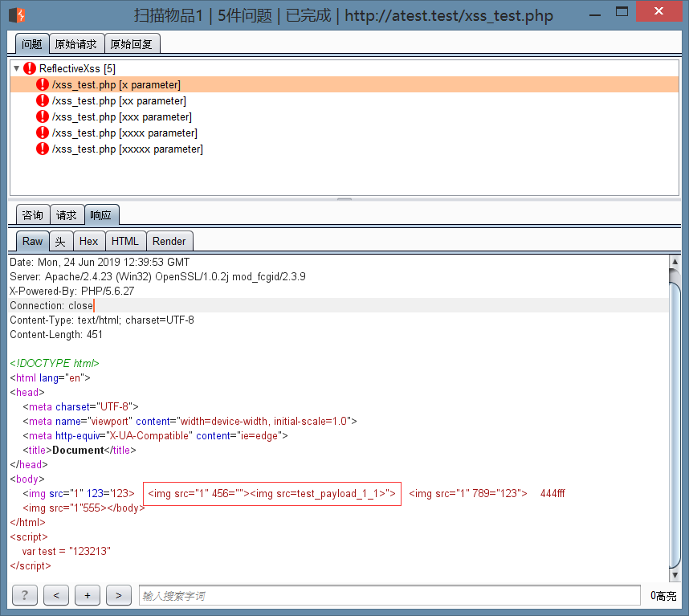Switch to the 咨询 tab
Image resolution: width=689 pixels, height=616 pixels.
point(33,215)
